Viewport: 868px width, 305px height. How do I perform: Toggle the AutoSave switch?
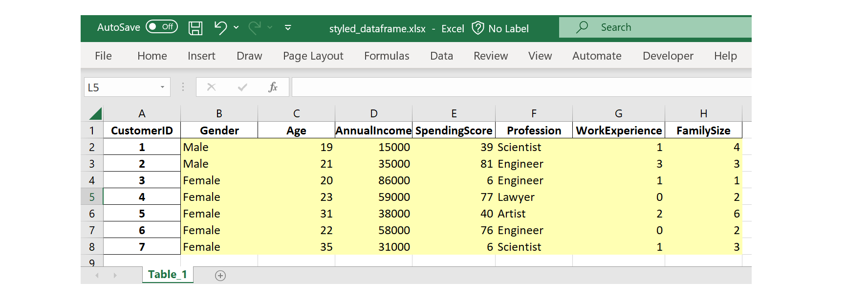(x=162, y=27)
